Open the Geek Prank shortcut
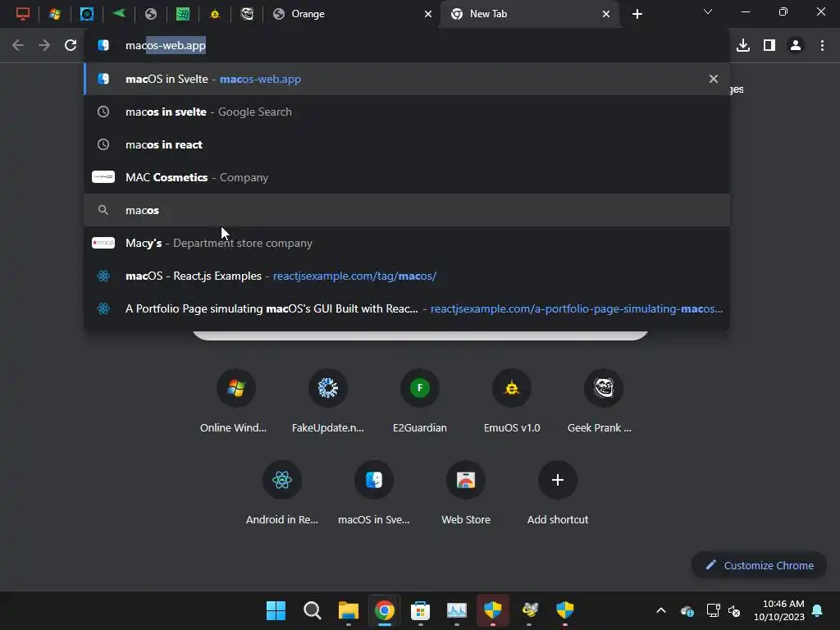Viewport: 840px width, 630px height. tap(603, 399)
